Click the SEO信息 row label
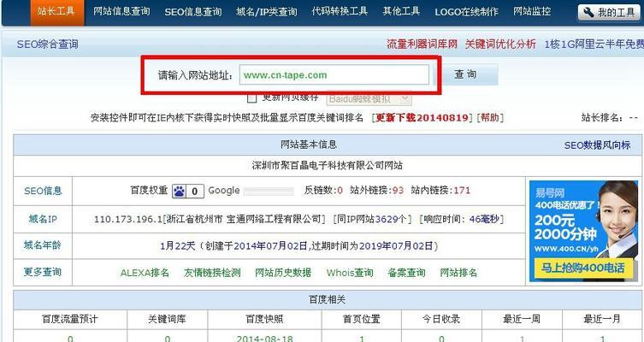 coord(43,191)
